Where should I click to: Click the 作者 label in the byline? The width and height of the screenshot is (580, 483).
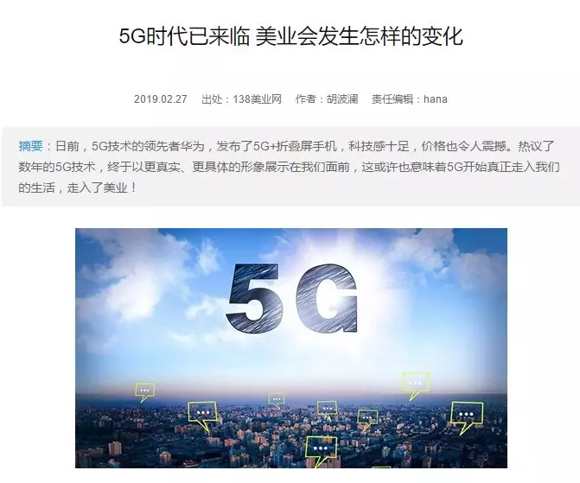click(306, 99)
